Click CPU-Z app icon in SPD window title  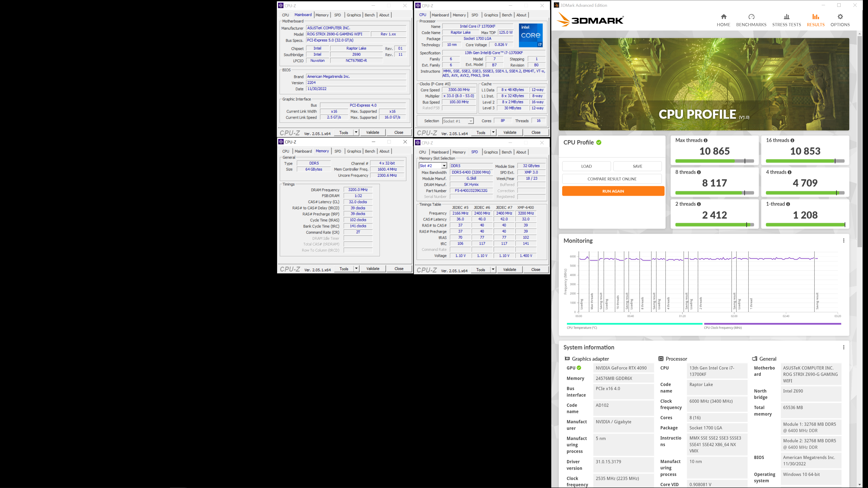(418, 143)
